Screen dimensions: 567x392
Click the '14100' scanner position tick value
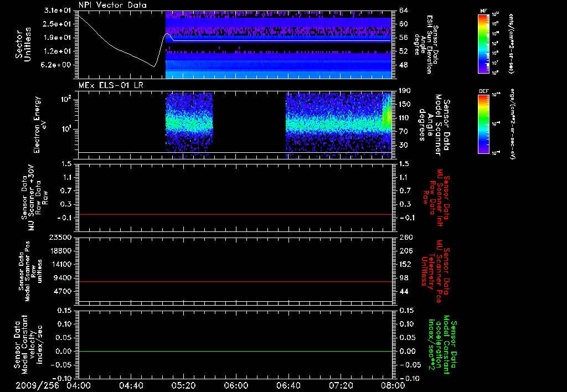pyautogui.click(x=60, y=264)
